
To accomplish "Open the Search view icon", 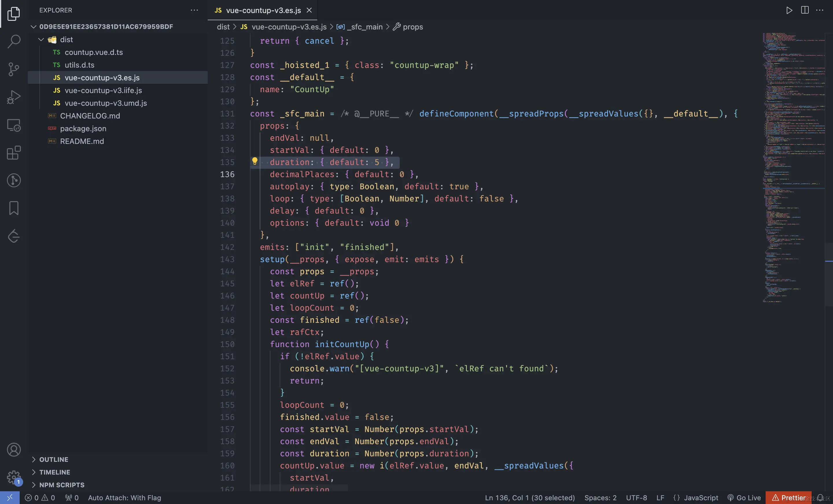I will point(14,41).
